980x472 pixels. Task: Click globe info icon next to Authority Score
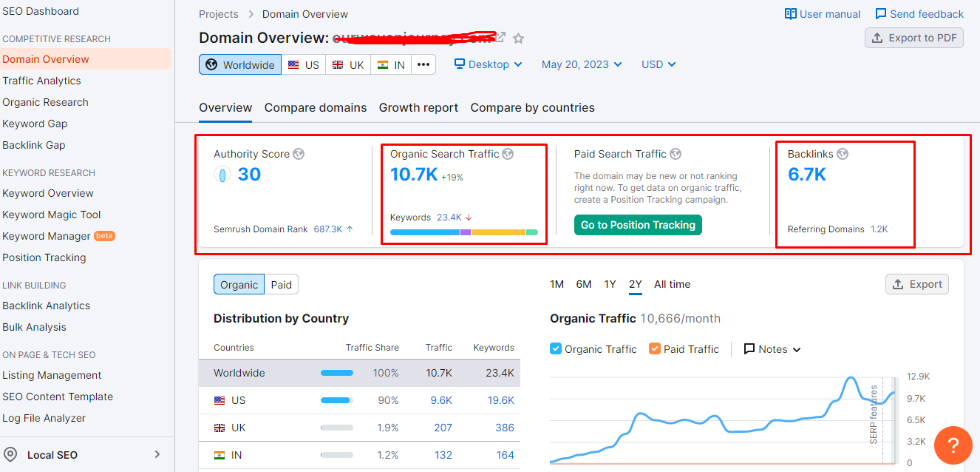(x=299, y=154)
